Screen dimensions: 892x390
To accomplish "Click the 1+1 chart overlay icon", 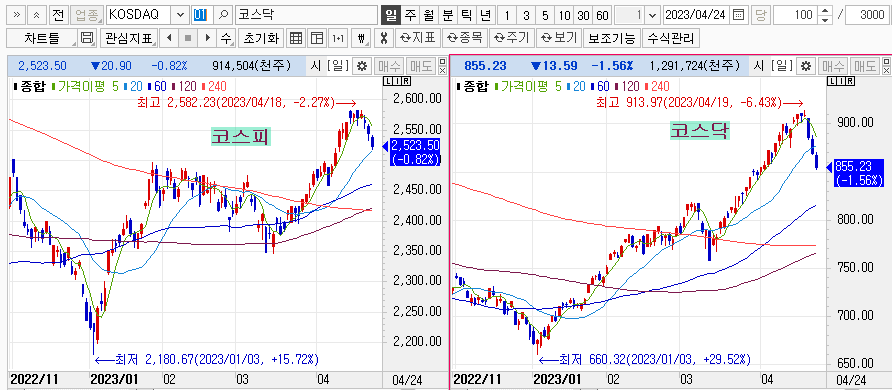I will 338,39.
